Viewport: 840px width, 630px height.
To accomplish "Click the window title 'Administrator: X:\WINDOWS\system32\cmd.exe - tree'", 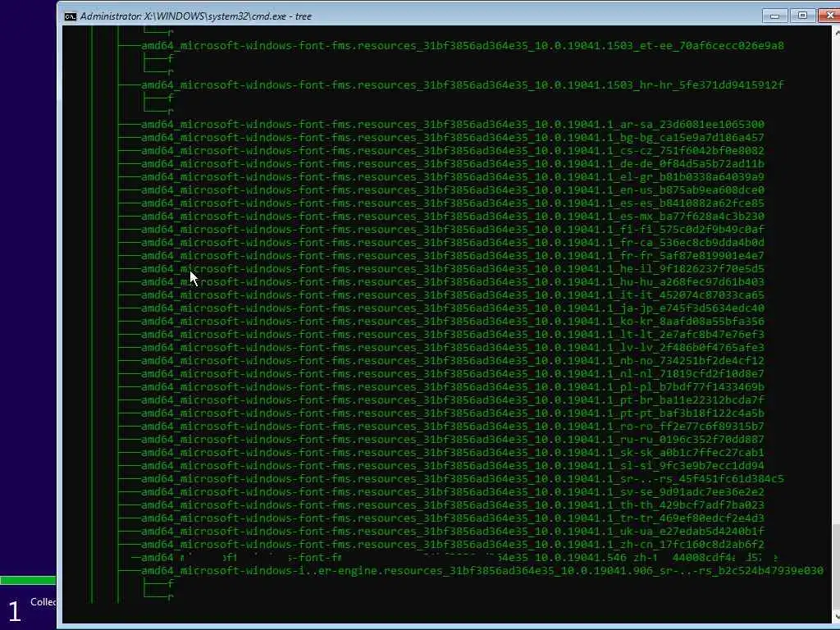I will pos(196,16).
